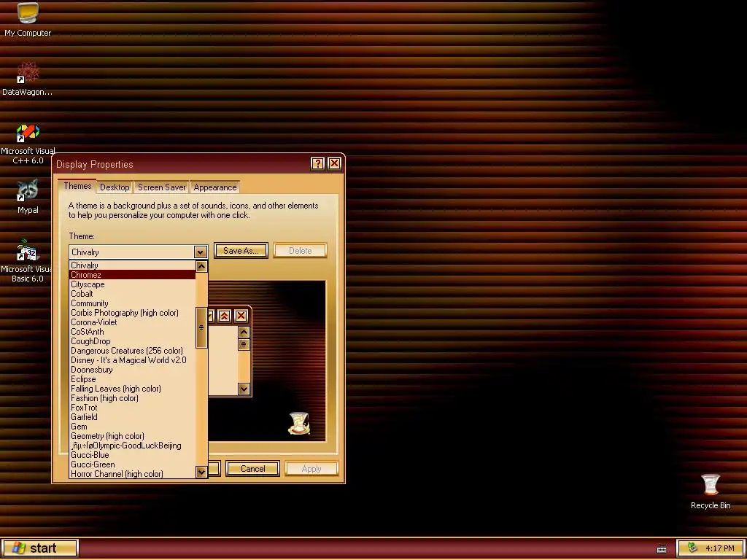Click the Cancel button
Screen dimensions: 747x560
point(252,469)
